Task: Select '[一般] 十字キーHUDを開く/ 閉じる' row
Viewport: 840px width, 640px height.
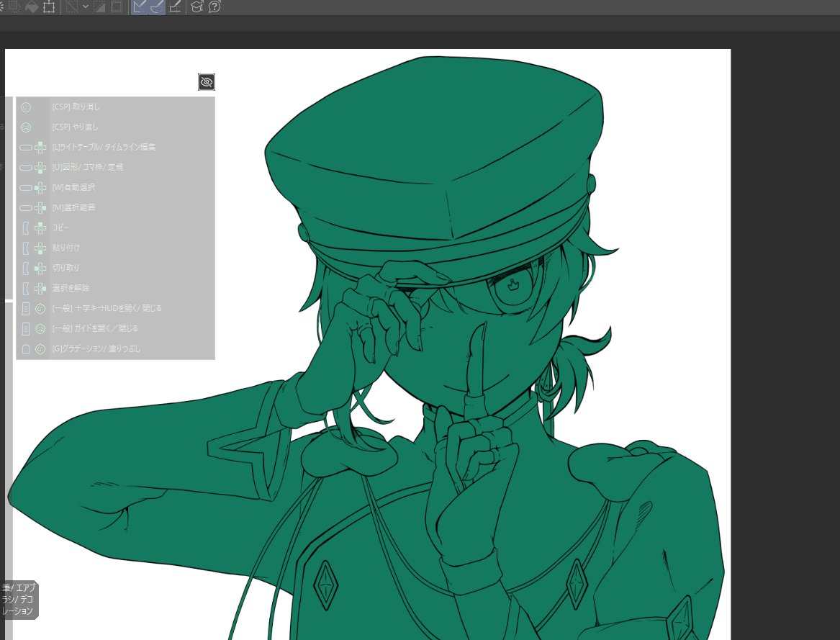Action: coord(116,308)
